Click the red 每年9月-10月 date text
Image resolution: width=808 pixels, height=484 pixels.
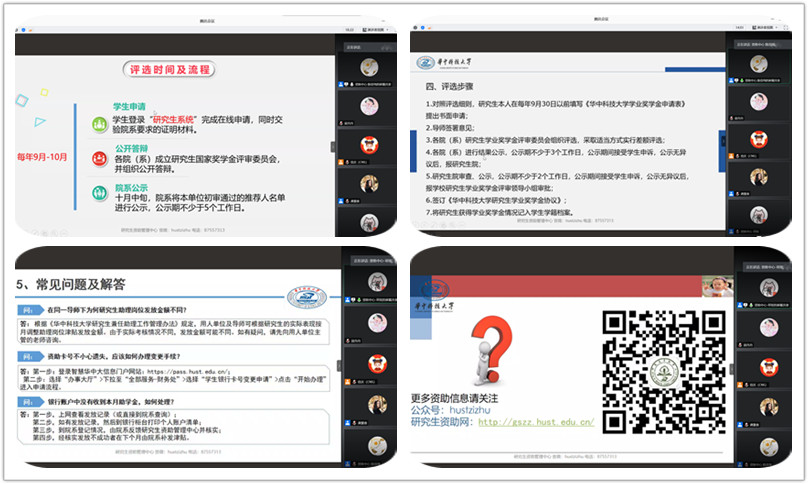42,157
